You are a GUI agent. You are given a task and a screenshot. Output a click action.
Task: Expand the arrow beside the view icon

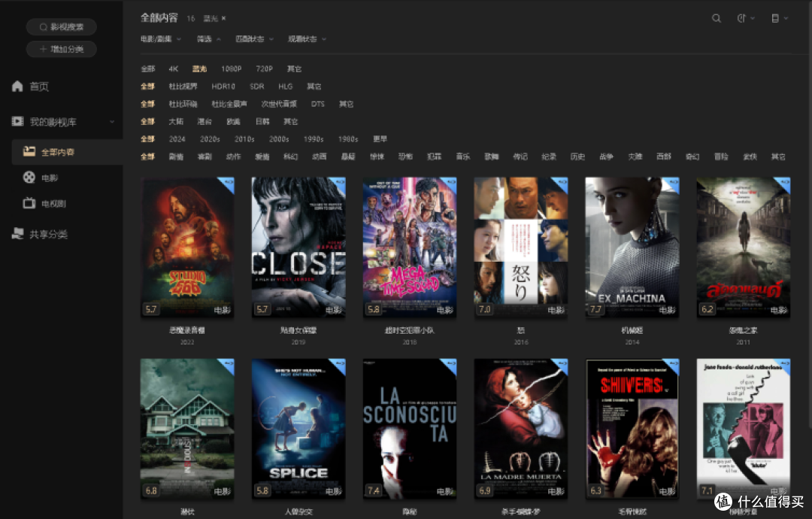pos(786,18)
